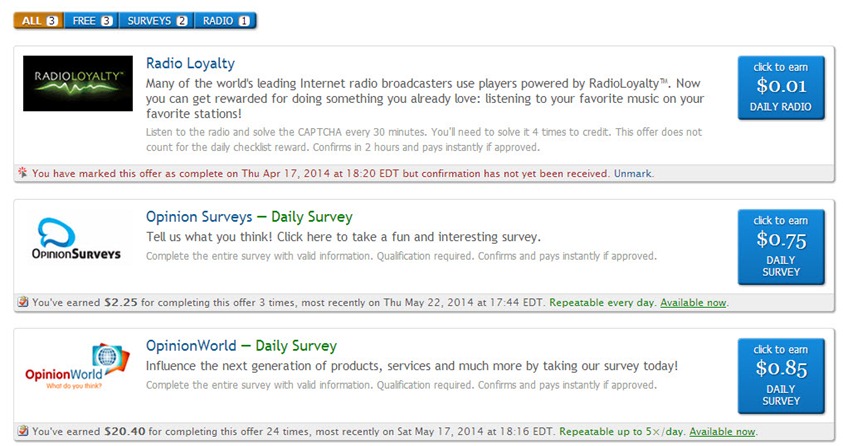Click the pending-confirmation icon on Radio Loyalty
The height and width of the screenshot is (446, 843).
point(23,172)
